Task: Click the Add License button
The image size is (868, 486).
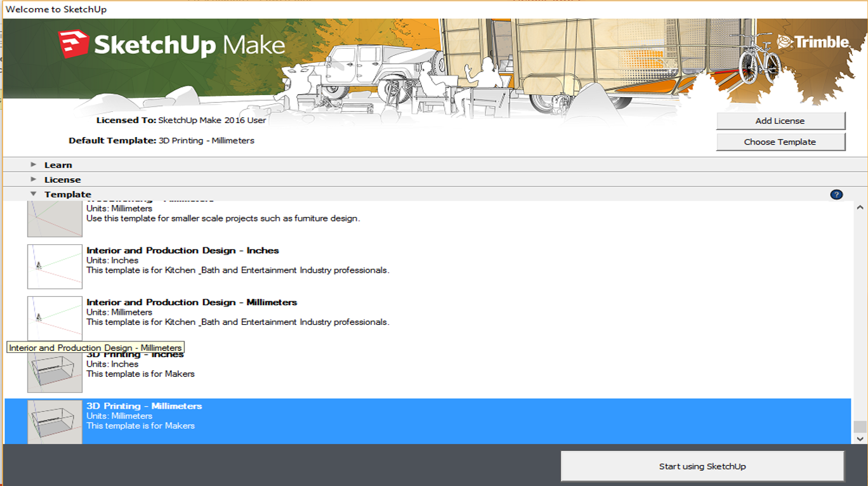Action: tap(781, 121)
